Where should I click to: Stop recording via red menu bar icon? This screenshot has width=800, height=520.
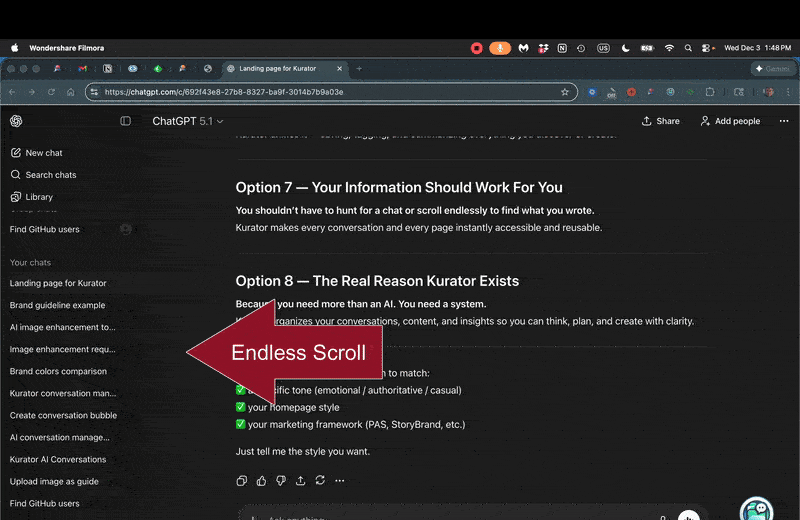tap(477, 48)
